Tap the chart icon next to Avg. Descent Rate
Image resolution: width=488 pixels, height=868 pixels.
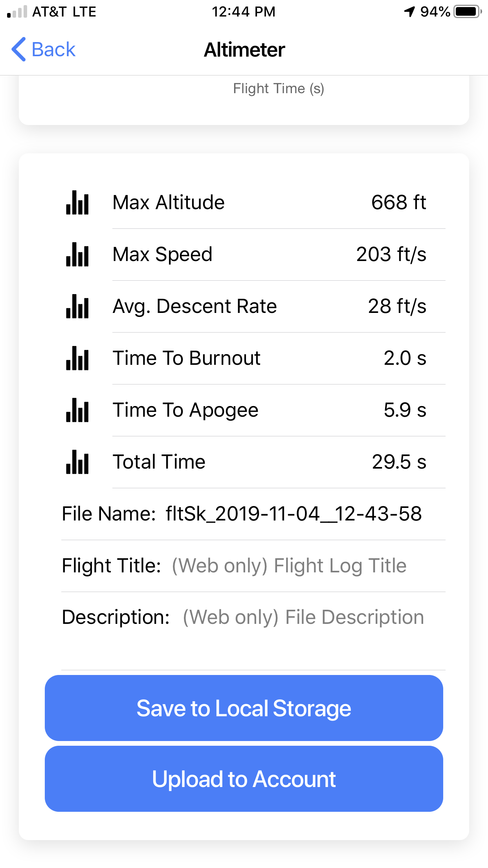click(77, 307)
